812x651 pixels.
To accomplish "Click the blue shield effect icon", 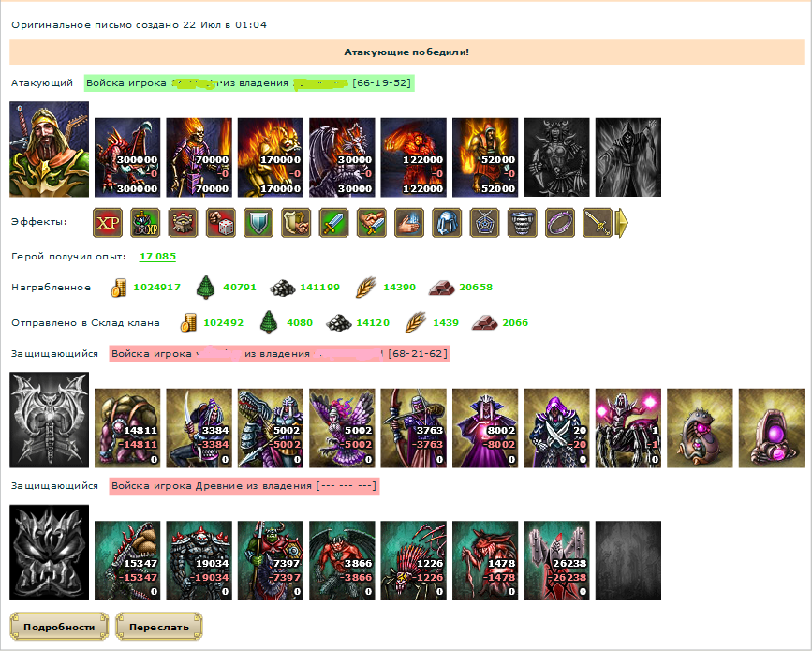I will [x=258, y=223].
